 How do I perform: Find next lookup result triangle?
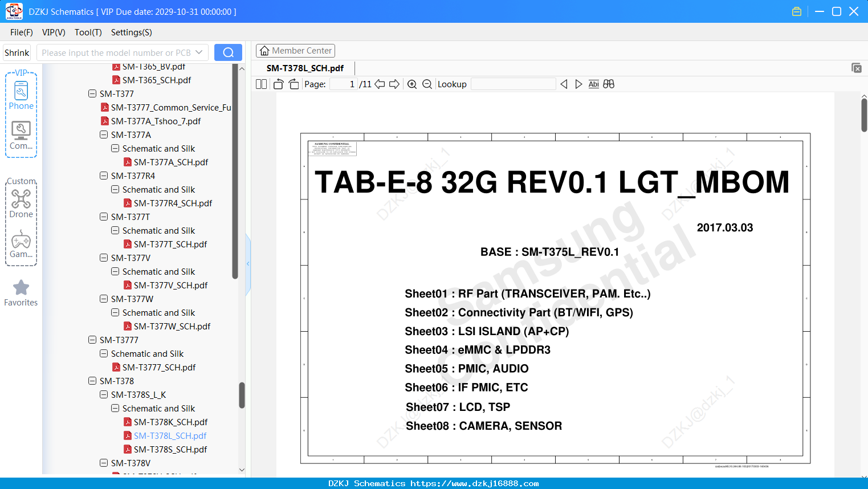point(578,84)
